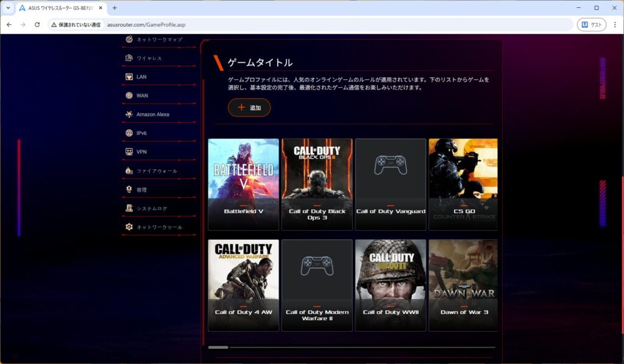Open Network Tools (ネットワークツール) gear icon
Viewport: 624px width, 364px height.
(129, 227)
